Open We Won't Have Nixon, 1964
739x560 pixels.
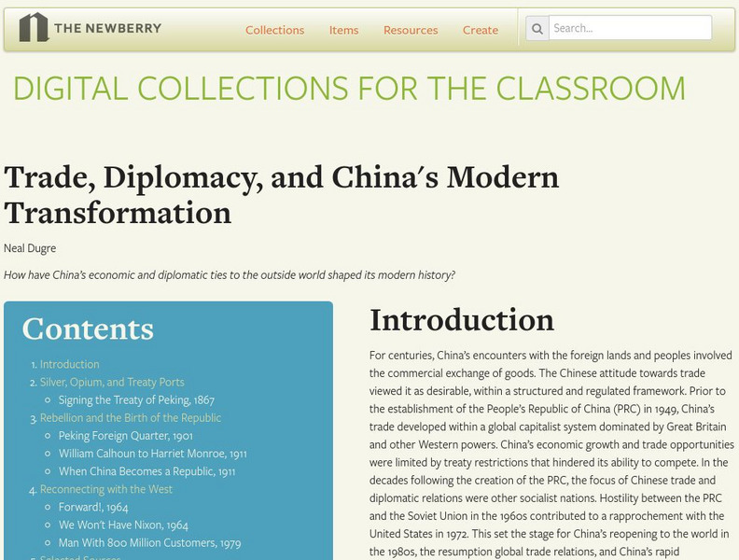coord(123,525)
